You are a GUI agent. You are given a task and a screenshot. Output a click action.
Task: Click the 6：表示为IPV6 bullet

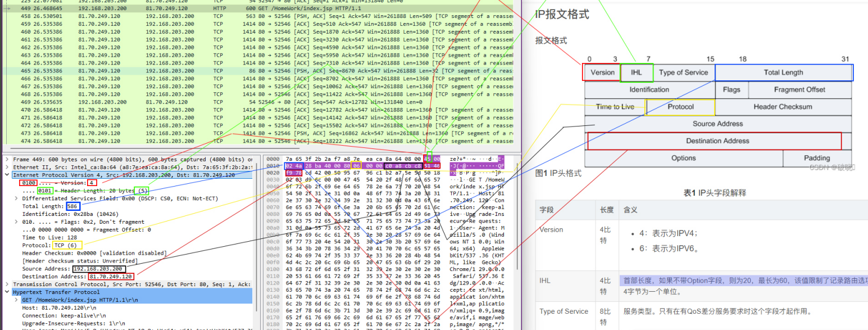(669, 248)
